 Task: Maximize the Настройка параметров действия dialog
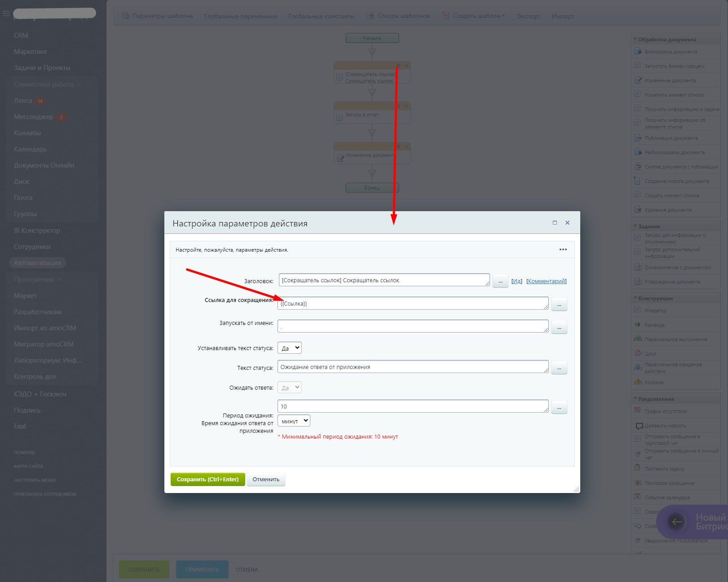click(x=555, y=222)
